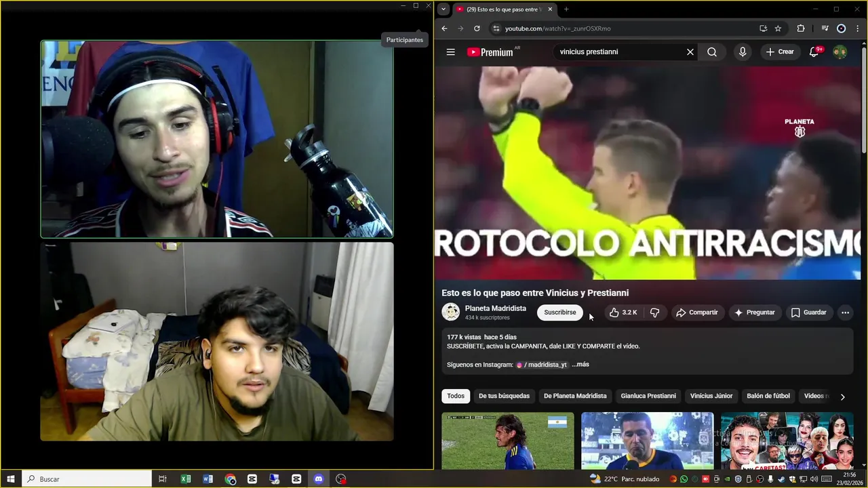Bookmark this page with the star
The width and height of the screenshot is (868, 488).
tap(778, 28)
